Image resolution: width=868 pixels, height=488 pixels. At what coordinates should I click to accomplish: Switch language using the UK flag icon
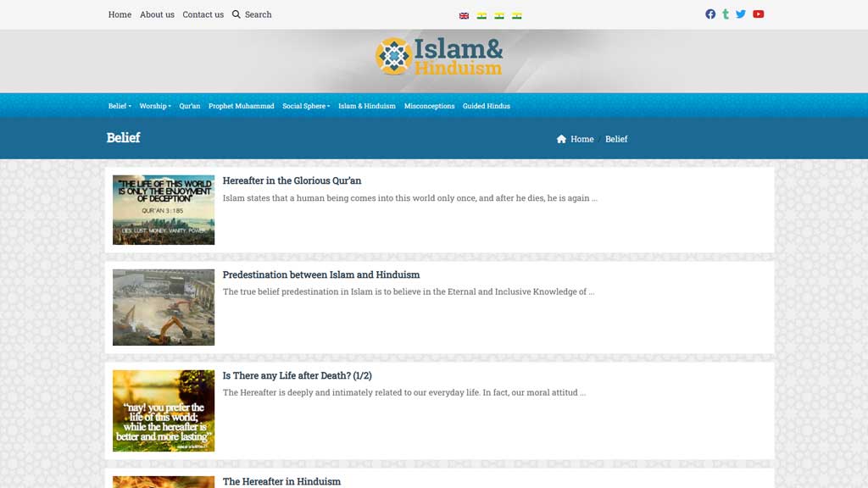[463, 14]
